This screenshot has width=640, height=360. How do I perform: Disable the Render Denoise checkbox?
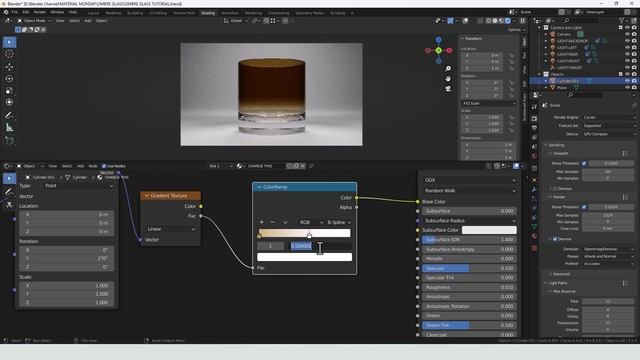555,239
